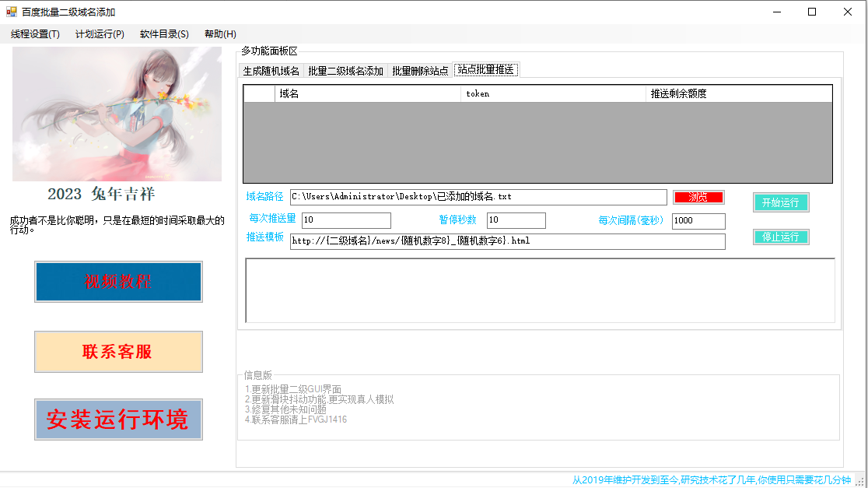This screenshot has width=868, height=488.
Task: Click the 开始运行 (Start Run) button
Action: [x=781, y=202]
